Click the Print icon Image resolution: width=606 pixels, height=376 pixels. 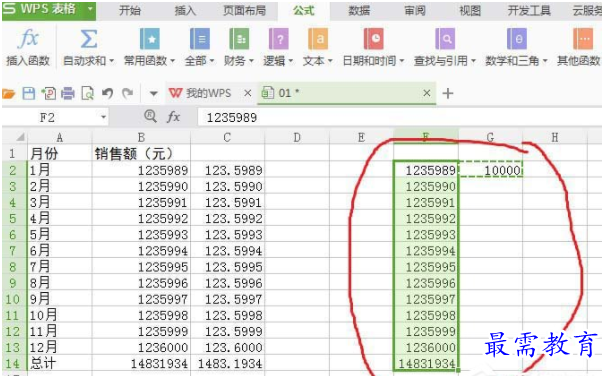pyautogui.click(x=68, y=94)
